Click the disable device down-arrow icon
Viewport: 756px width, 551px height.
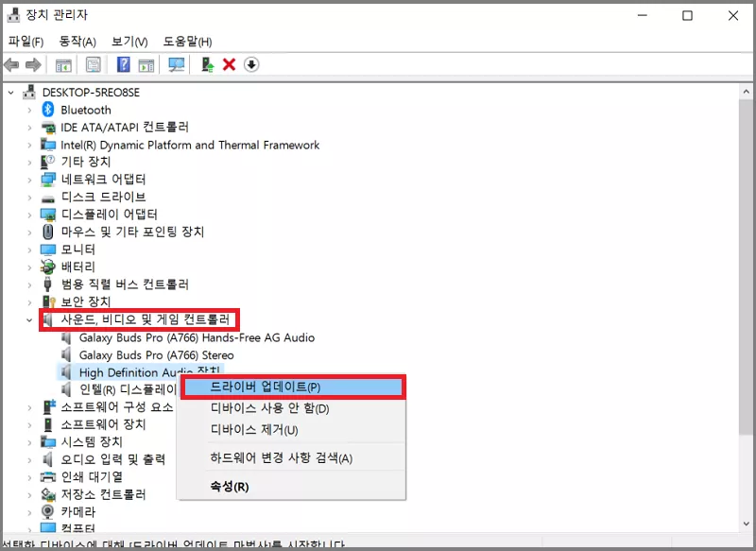(251, 64)
